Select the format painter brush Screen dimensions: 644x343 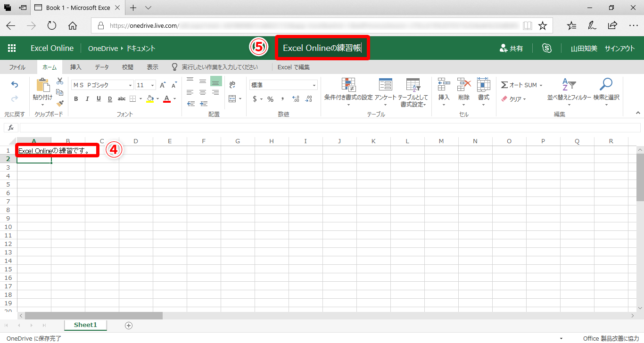(60, 103)
